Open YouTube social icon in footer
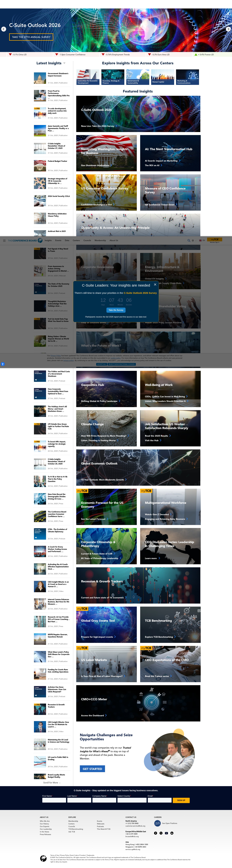Viewport: 232px width, 868px height. pos(166,833)
